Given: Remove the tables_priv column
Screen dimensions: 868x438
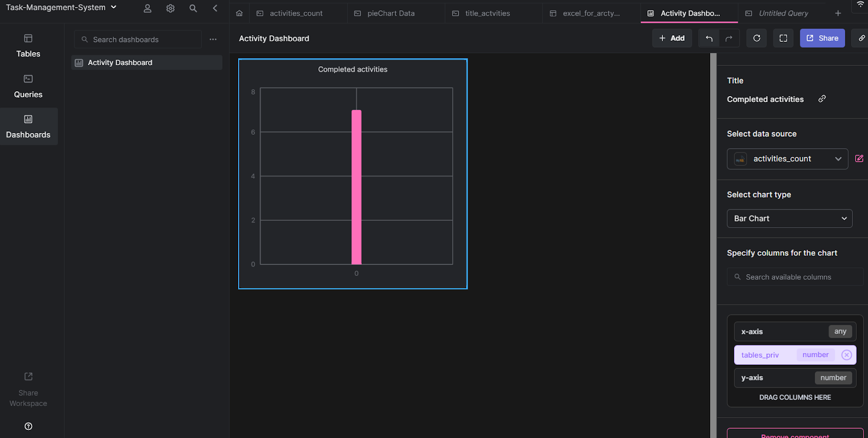Looking at the screenshot, I should coord(846,355).
